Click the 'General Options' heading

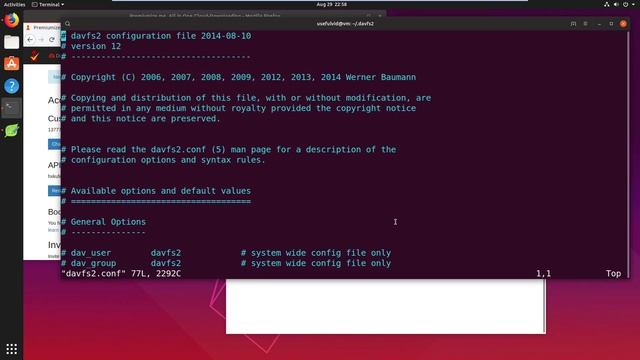pyautogui.click(x=108, y=222)
